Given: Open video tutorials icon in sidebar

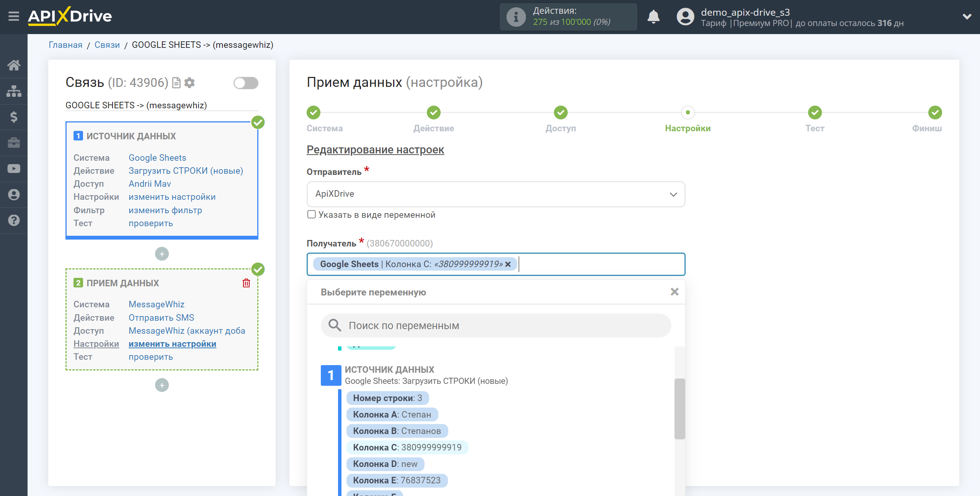Looking at the screenshot, I should [x=14, y=168].
